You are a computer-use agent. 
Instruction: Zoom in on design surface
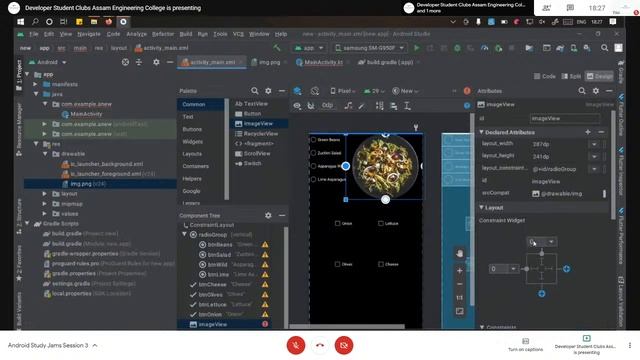coord(460,271)
